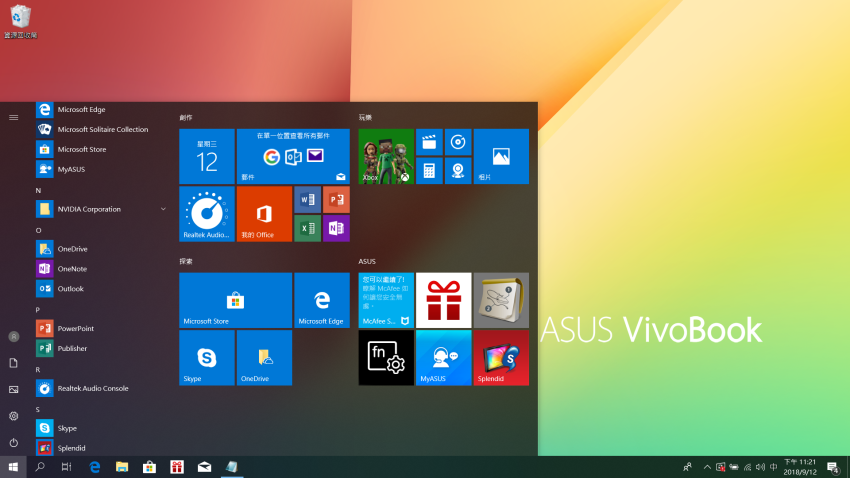Open the PowerPoint small tile
850x478 pixels.
(x=336, y=200)
